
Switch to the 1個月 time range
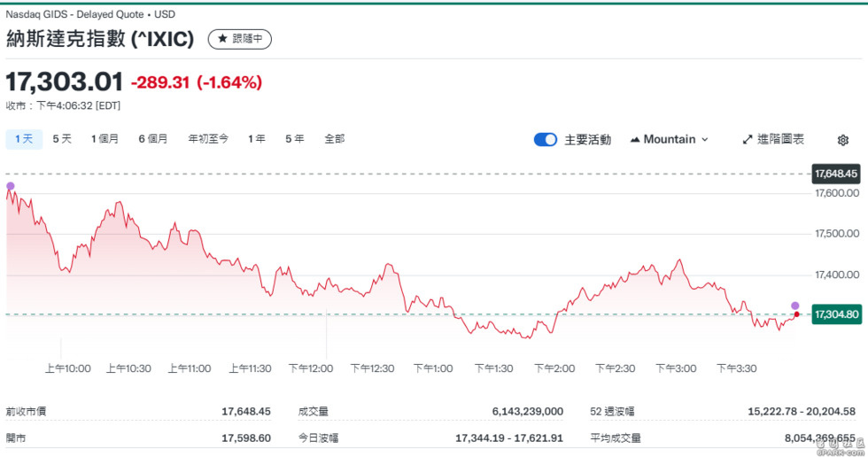coord(105,139)
